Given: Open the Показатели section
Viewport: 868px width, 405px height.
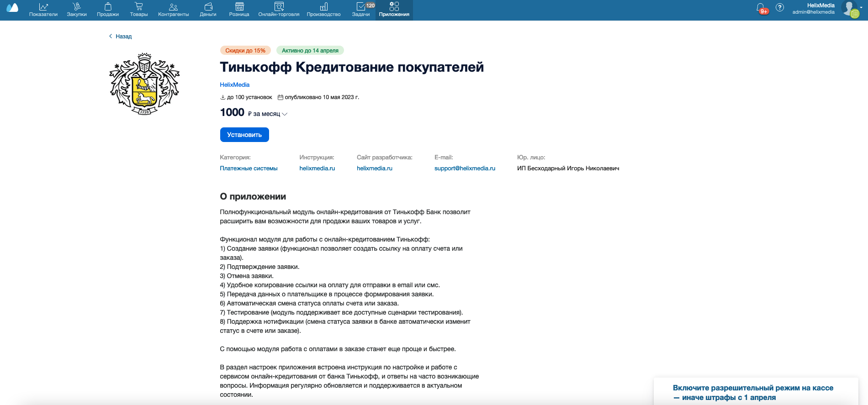Looking at the screenshot, I should point(43,10).
